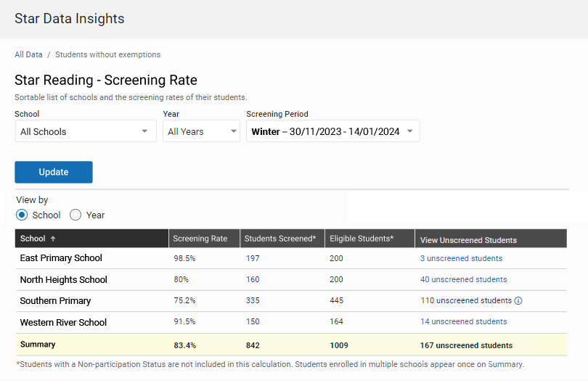The height and width of the screenshot is (383, 588).
Task: Click the Update button
Action: pyautogui.click(x=54, y=172)
